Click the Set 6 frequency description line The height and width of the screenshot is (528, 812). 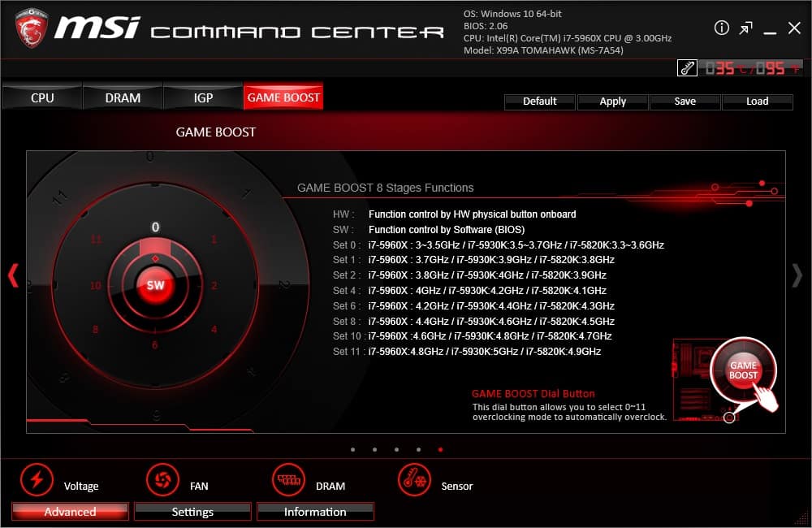[473, 305]
